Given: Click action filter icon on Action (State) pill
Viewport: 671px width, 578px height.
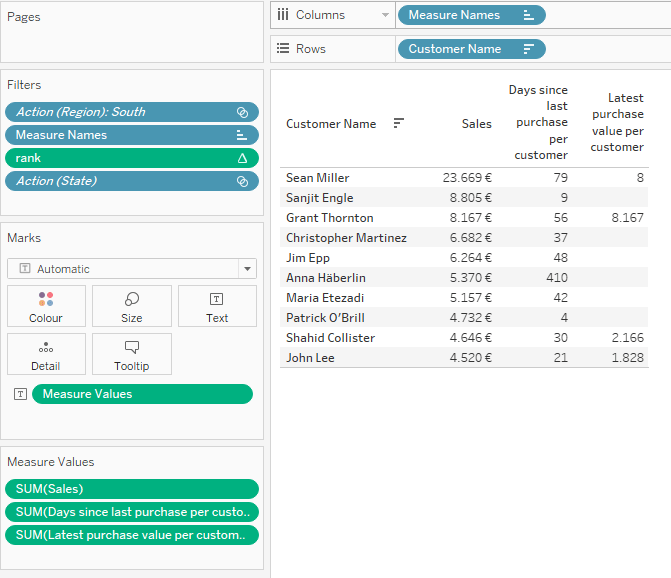Looking at the screenshot, I should (242, 181).
